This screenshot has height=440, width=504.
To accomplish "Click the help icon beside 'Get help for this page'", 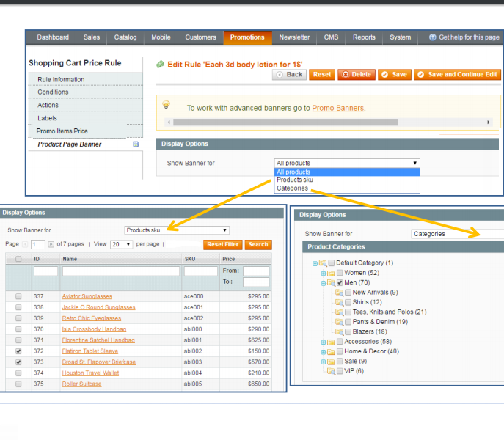I will point(433,37).
